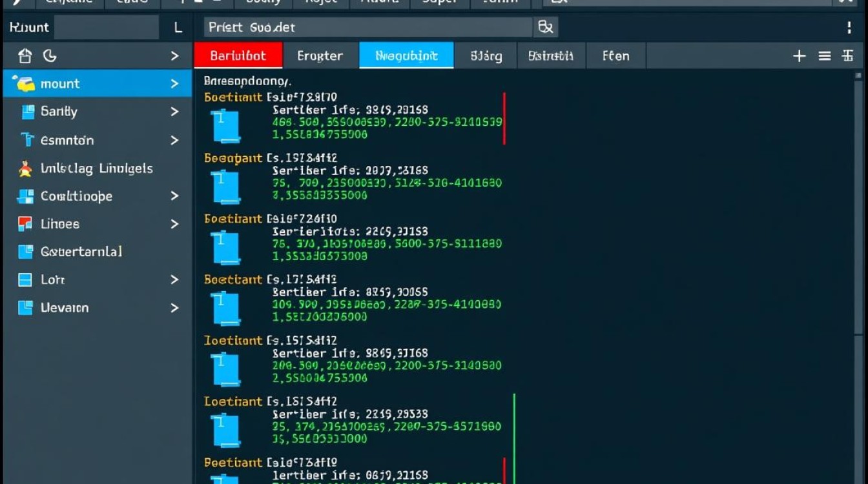Switch to the red Bariuibot tab
This screenshot has width=868, height=484.
tap(238, 56)
